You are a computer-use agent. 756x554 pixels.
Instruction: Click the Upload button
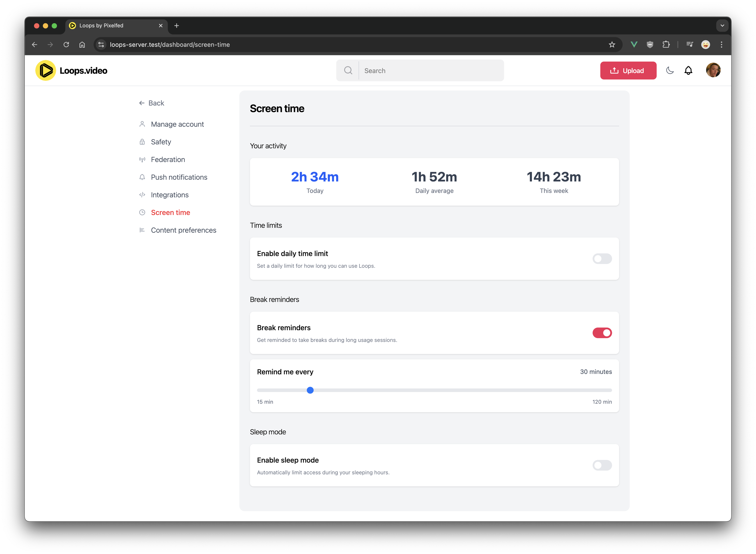point(628,70)
